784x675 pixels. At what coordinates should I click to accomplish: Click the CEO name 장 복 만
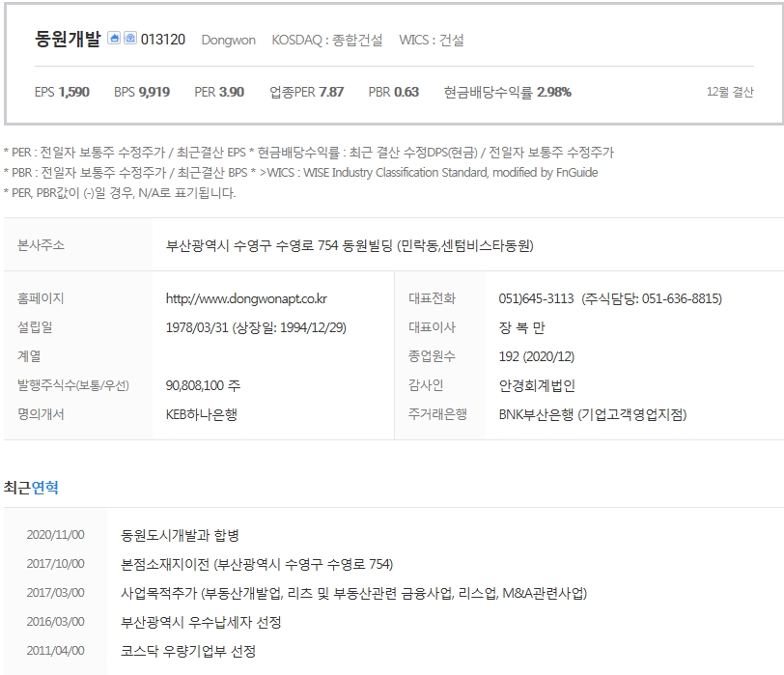tap(521, 328)
